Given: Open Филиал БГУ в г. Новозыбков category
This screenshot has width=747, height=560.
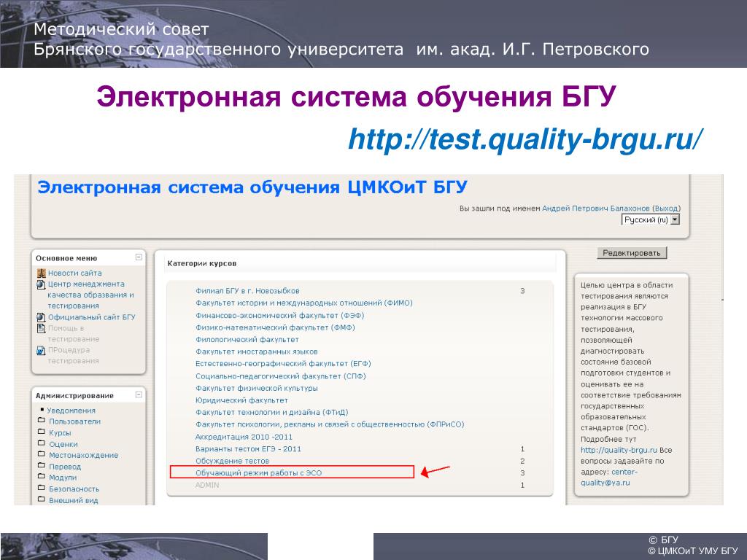Looking at the screenshot, I should point(247,291).
